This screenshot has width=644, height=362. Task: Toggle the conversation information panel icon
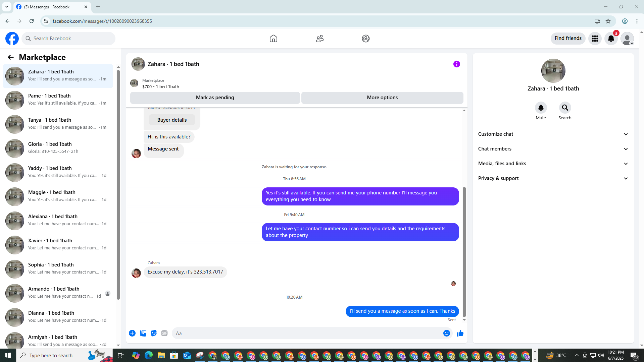tap(457, 64)
